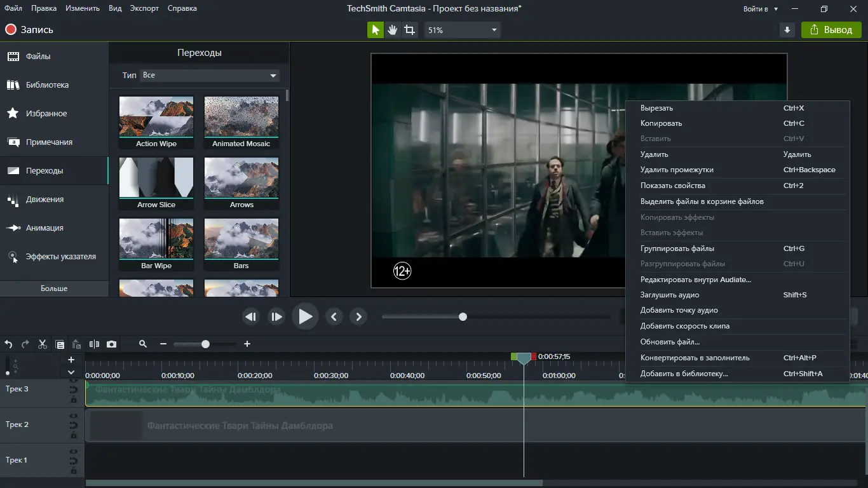Take a snapshot with the camera icon
Image resolution: width=868 pixels, height=488 pixels.
tap(112, 344)
